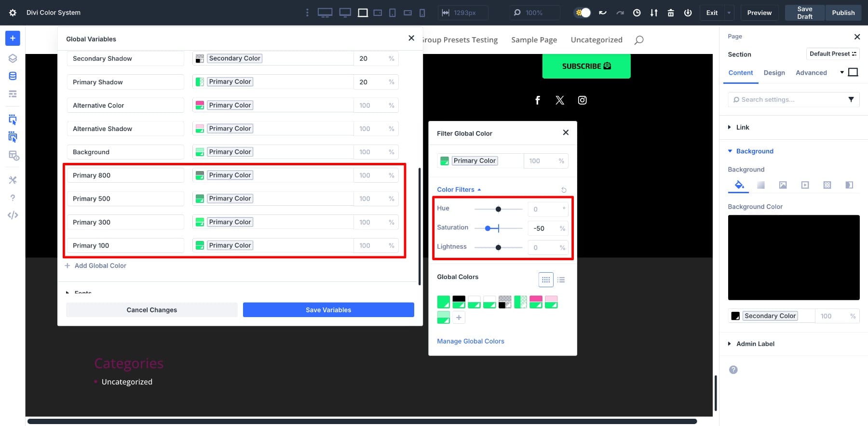Open the editing history clock icon
868x426 pixels.
click(637, 13)
